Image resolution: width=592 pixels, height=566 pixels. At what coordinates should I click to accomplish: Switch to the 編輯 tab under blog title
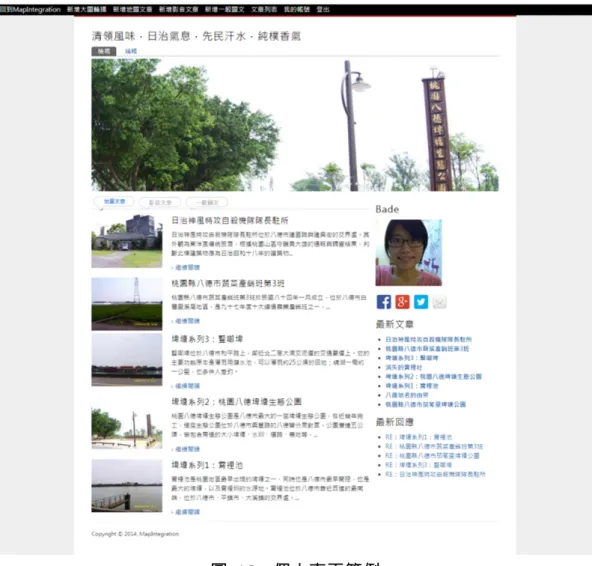[x=131, y=51]
